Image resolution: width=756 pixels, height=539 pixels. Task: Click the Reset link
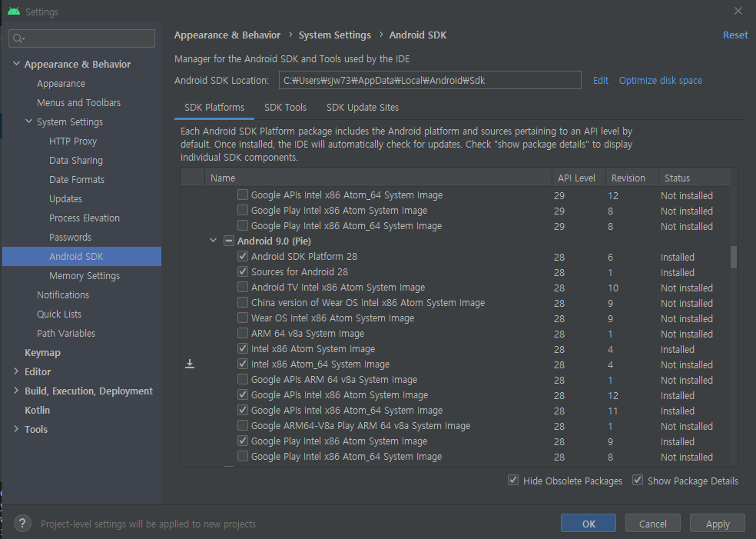(x=735, y=35)
